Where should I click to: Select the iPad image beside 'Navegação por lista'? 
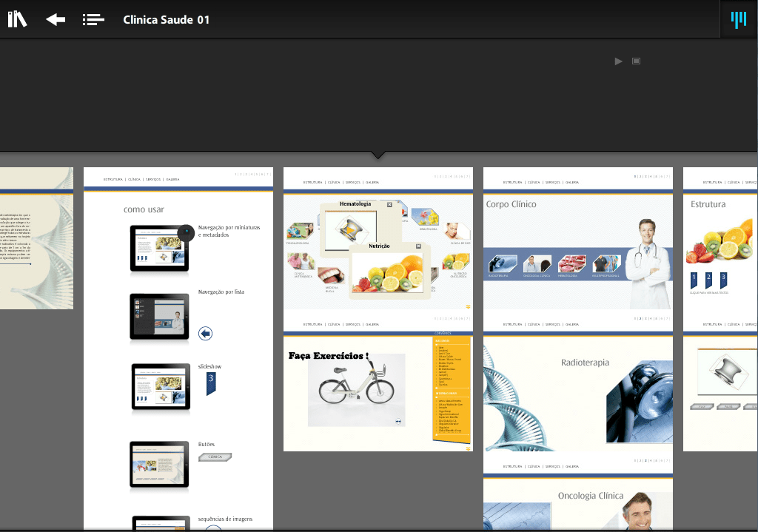160,317
